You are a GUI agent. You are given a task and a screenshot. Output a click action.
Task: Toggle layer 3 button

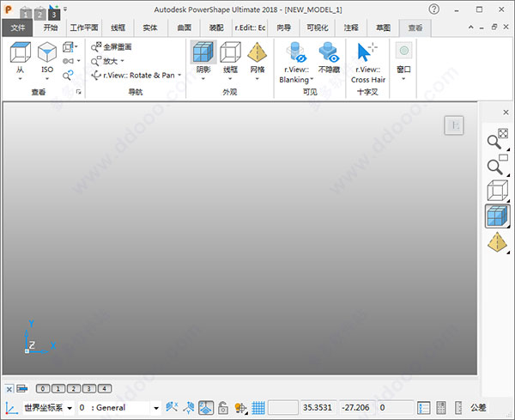point(89,389)
